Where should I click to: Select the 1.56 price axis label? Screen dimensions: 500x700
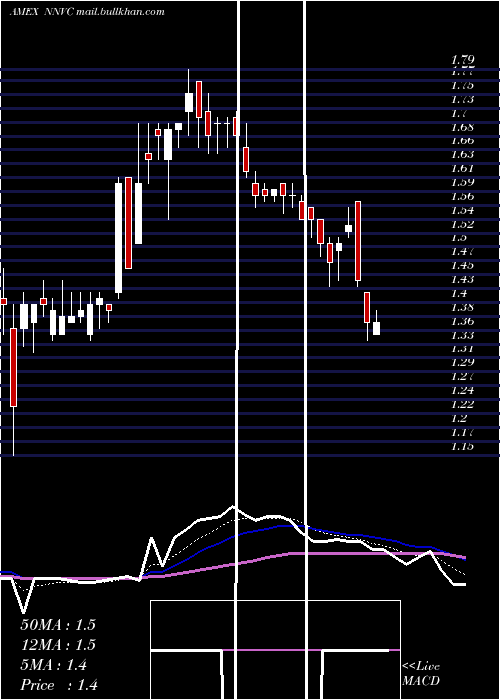(463, 196)
